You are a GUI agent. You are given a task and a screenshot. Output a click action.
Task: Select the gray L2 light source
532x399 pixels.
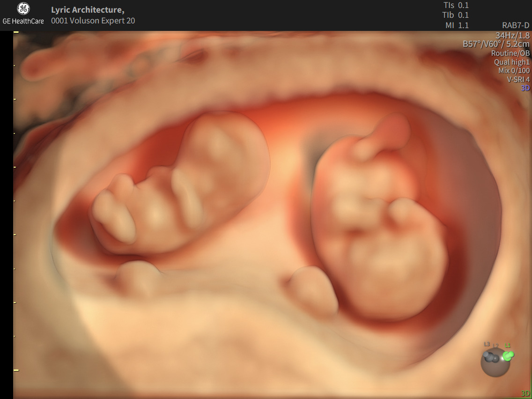pyautogui.click(x=495, y=358)
